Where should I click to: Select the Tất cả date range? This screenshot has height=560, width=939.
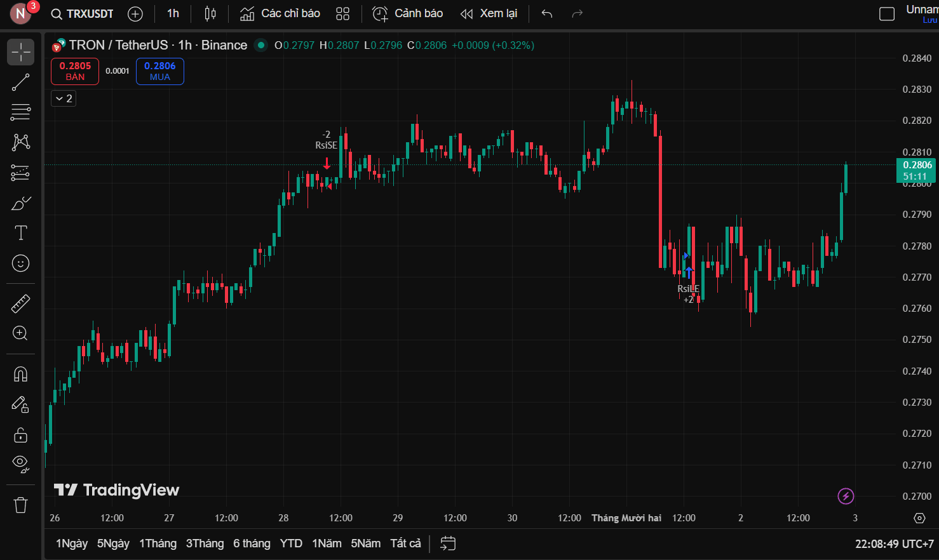pos(405,543)
